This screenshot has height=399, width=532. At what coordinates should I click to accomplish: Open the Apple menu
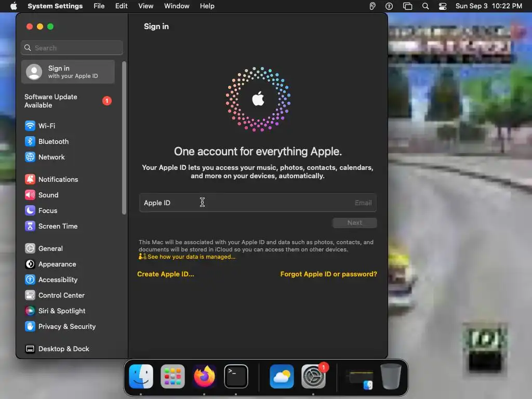pos(14,6)
